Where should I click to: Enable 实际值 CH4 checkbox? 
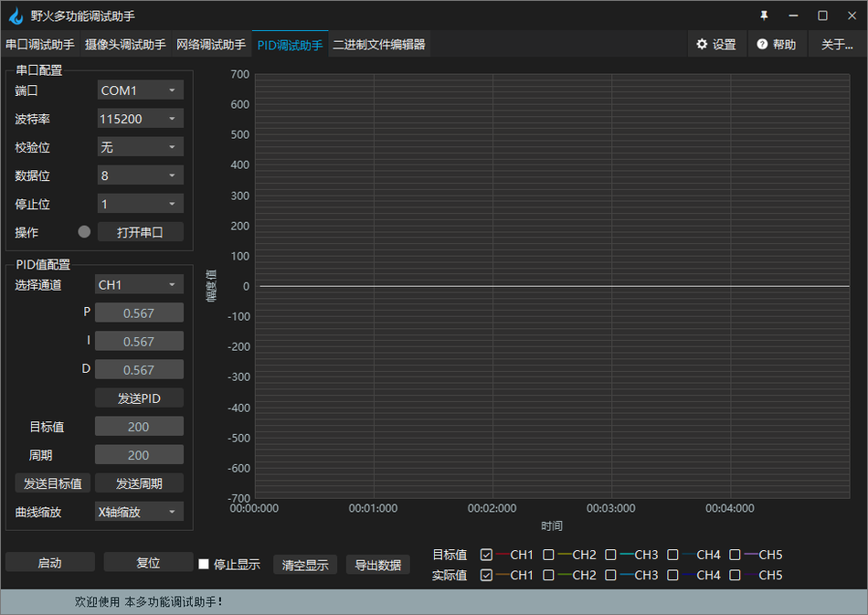coord(672,575)
